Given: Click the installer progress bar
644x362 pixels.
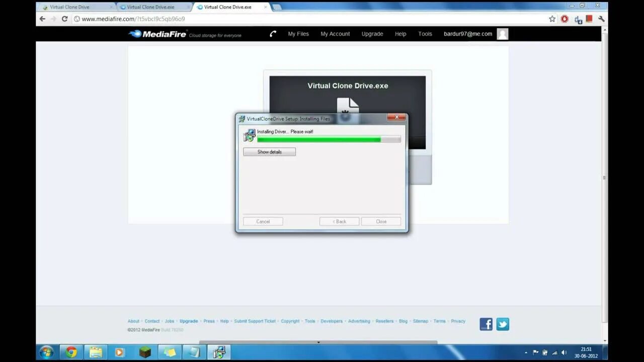Looking at the screenshot, I should pos(329,139).
